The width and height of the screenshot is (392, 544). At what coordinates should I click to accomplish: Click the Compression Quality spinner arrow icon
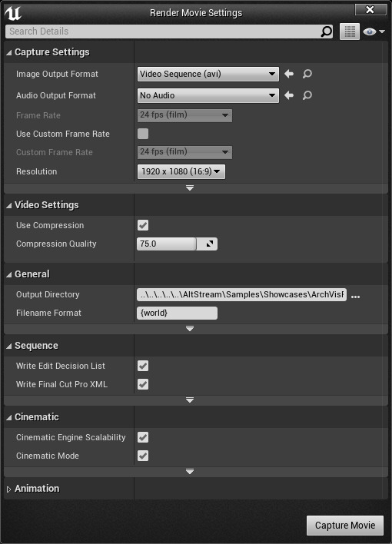[209, 244]
